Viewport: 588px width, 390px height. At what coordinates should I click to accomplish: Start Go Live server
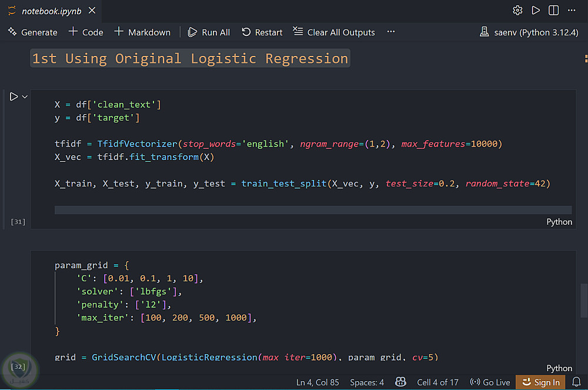pos(490,382)
